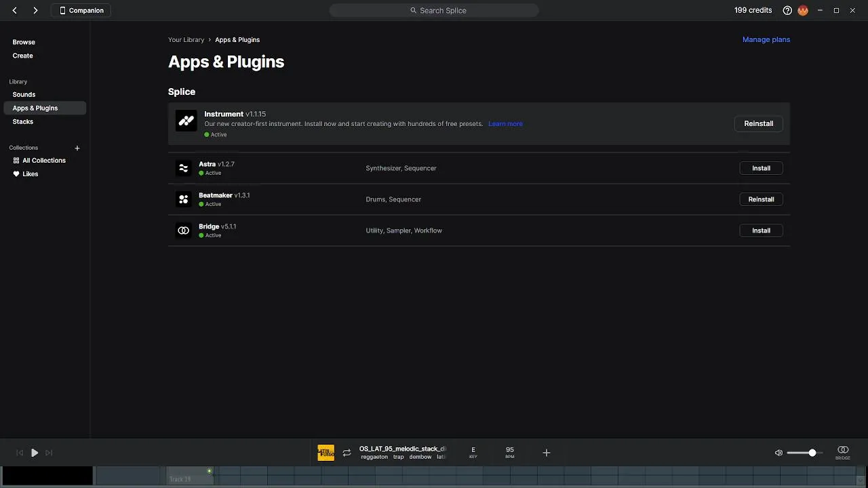Open Learn more link for Instrument
The image size is (868, 488).
[505, 124]
